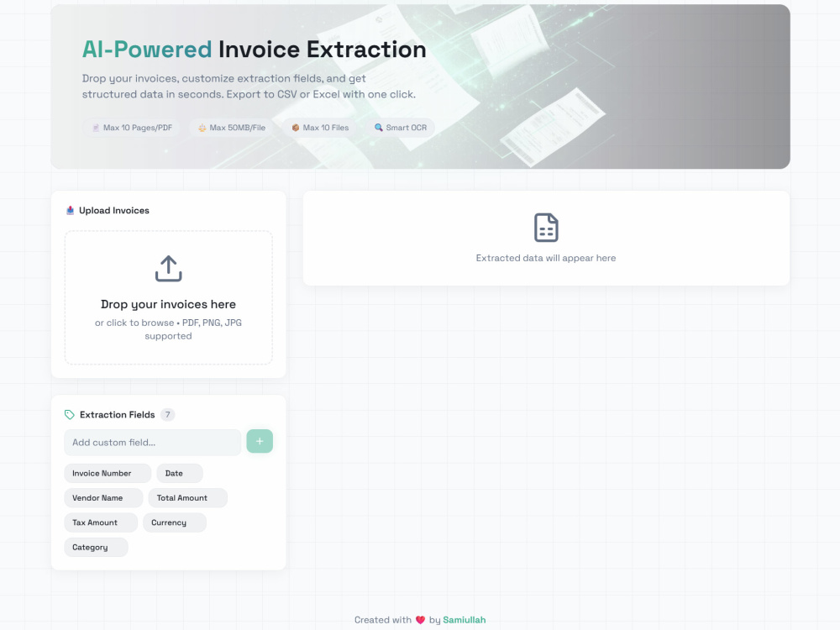Click 'Extracted data will appear here' text

click(x=546, y=258)
